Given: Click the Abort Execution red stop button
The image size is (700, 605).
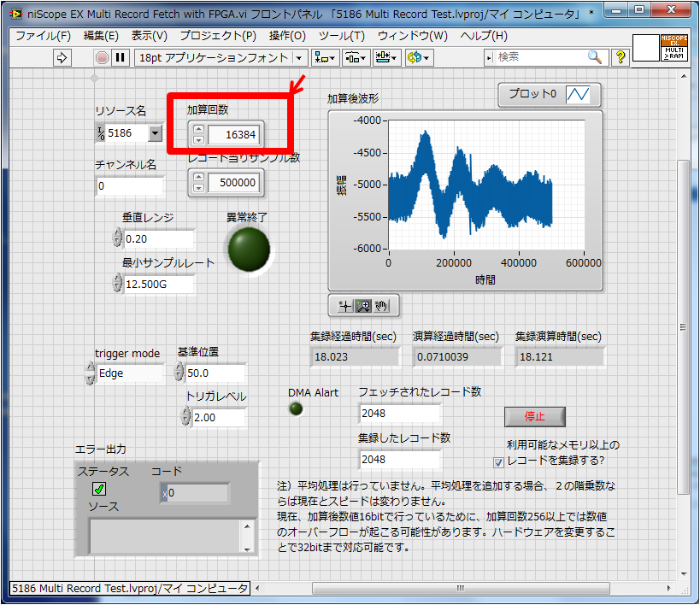Looking at the screenshot, I should click(x=103, y=57).
